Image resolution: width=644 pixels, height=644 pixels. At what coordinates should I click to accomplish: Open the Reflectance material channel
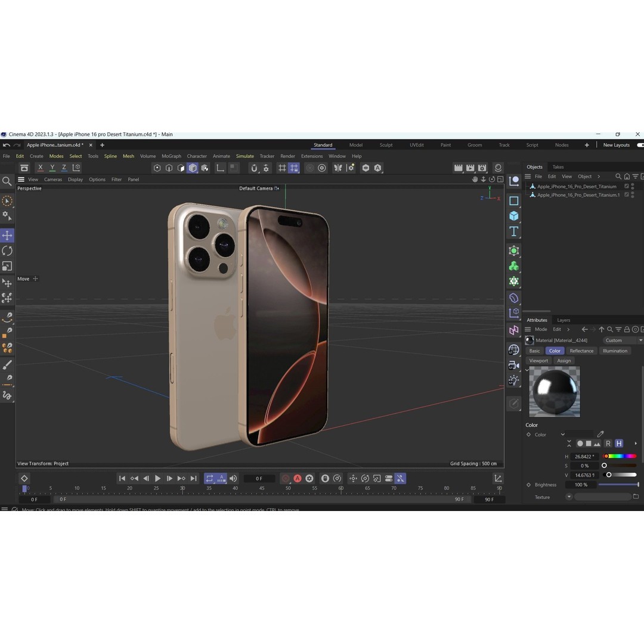click(581, 351)
